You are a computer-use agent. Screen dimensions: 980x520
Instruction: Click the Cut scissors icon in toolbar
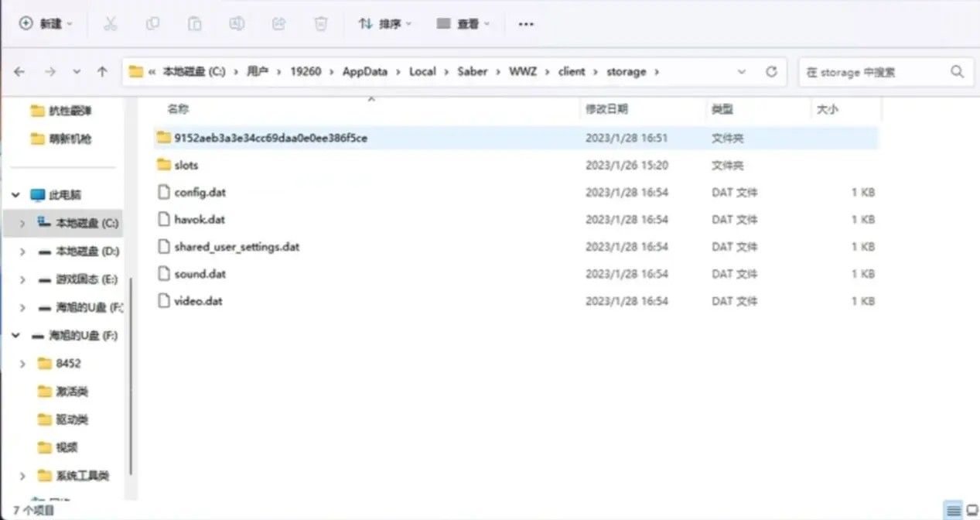point(110,24)
